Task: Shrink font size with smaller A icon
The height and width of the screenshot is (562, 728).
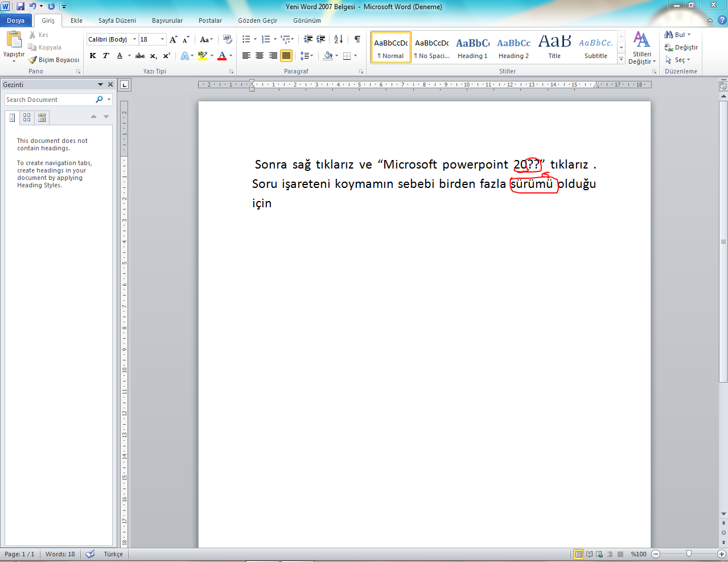Action: point(186,39)
